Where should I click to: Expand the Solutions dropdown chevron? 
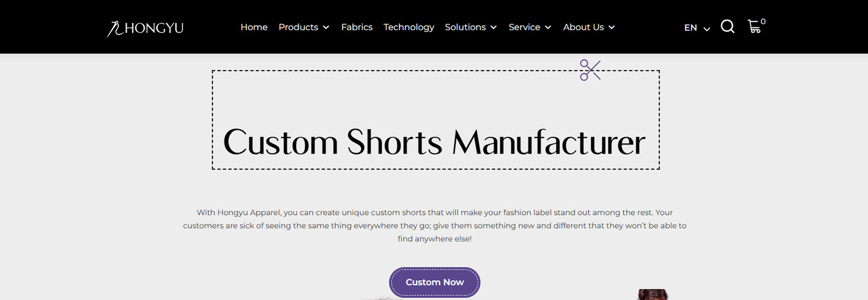[x=494, y=28]
